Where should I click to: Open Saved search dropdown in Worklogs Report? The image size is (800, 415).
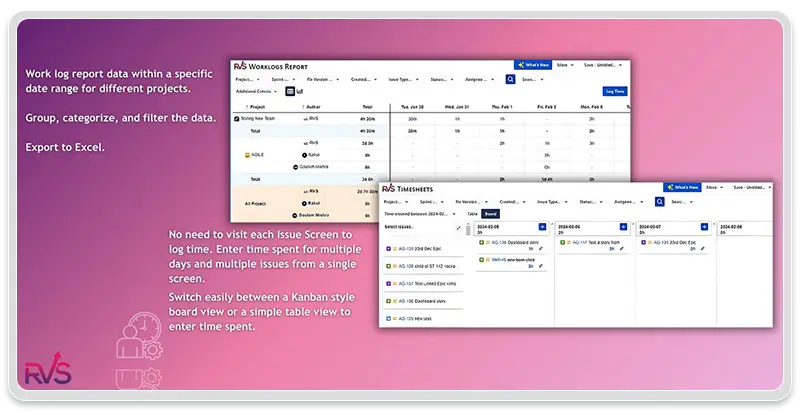pos(533,80)
